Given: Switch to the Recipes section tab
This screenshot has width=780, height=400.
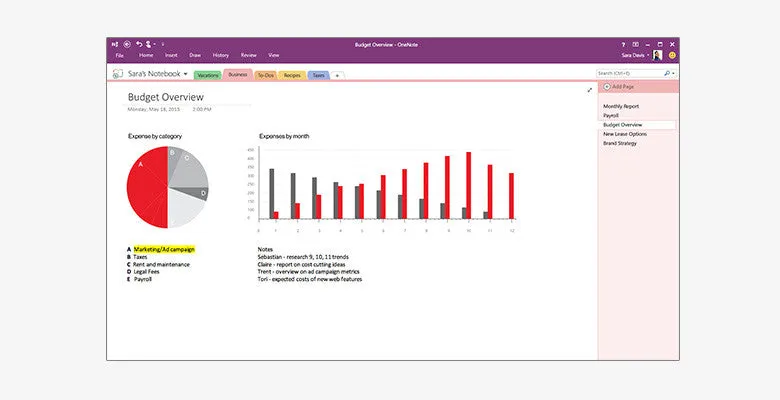Looking at the screenshot, I should 292,75.
